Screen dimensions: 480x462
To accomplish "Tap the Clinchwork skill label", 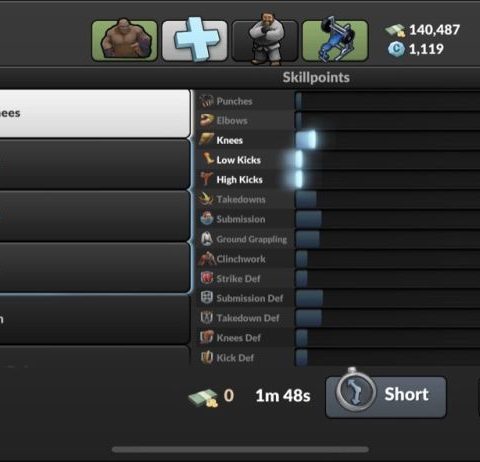I will [x=241, y=259].
